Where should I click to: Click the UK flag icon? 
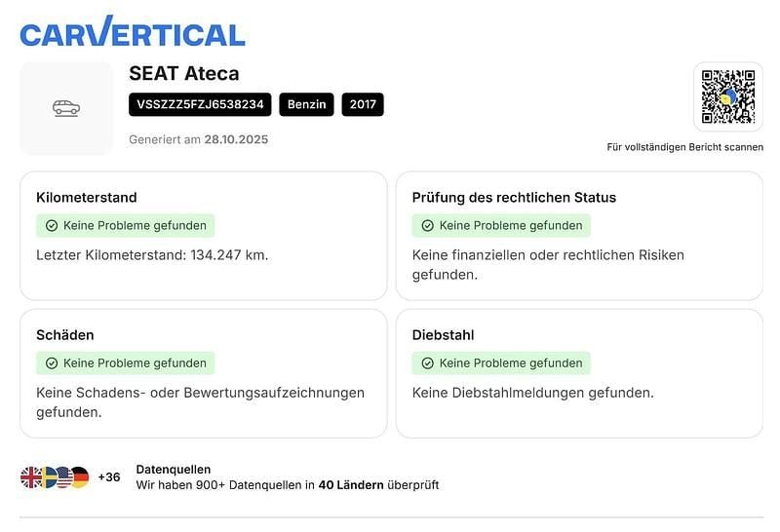pyautogui.click(x=31, y=477)
